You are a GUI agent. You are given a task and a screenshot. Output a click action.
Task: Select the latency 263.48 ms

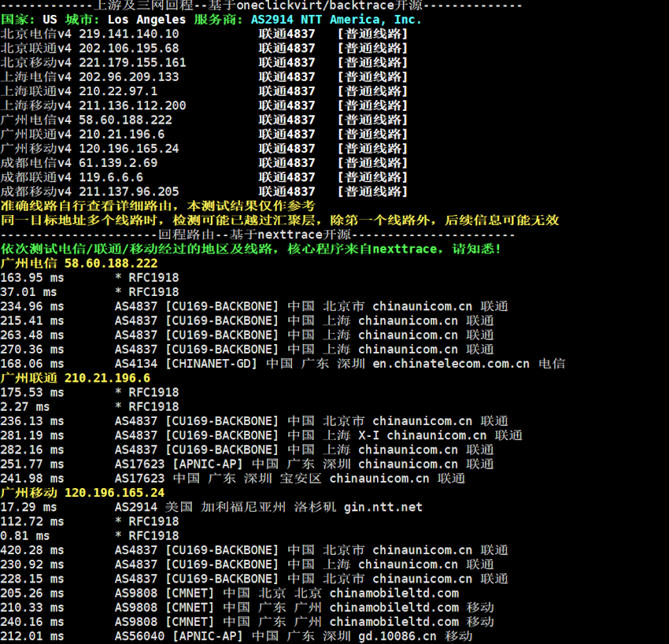tap(32, 335)
